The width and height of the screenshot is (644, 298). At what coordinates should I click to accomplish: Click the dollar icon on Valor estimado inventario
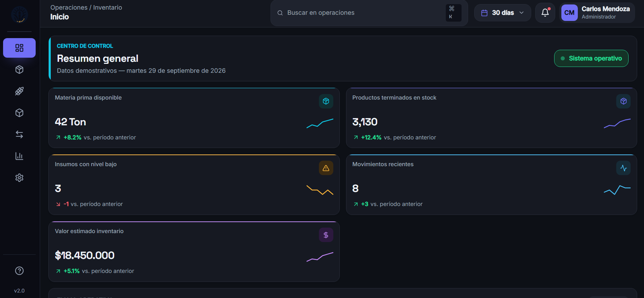point(326,235)
